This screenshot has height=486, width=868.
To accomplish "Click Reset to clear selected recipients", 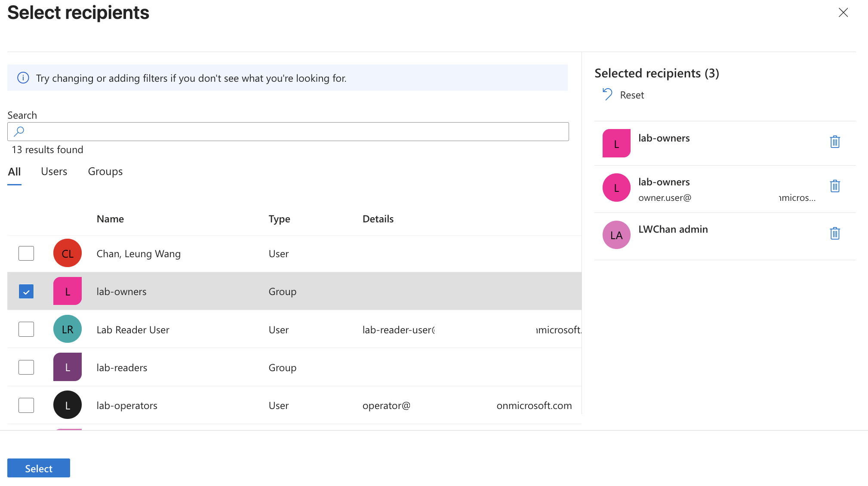I will point(632,95).
